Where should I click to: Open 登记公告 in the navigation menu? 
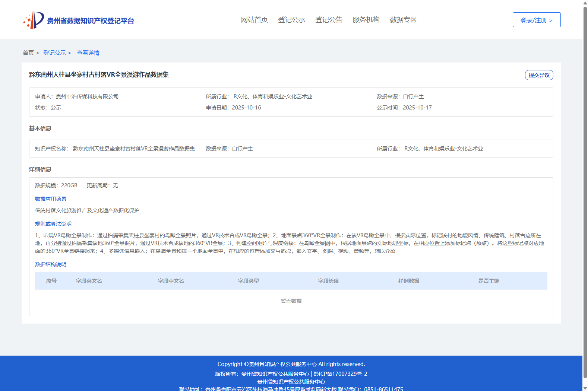[329, 20]
